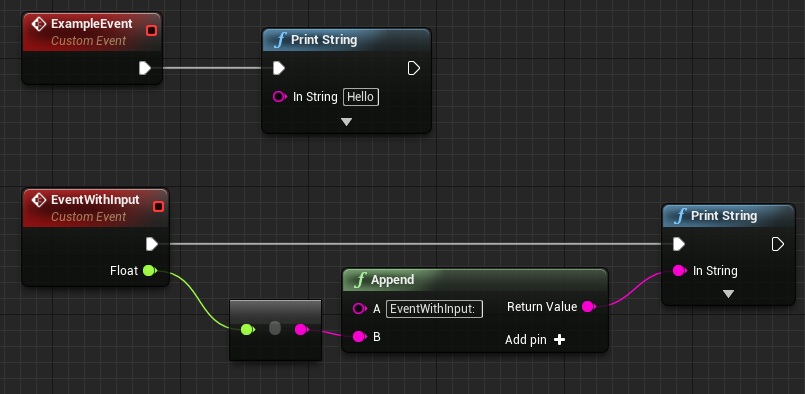
Task: Click the Append node's B input pin
Action: 359,336
